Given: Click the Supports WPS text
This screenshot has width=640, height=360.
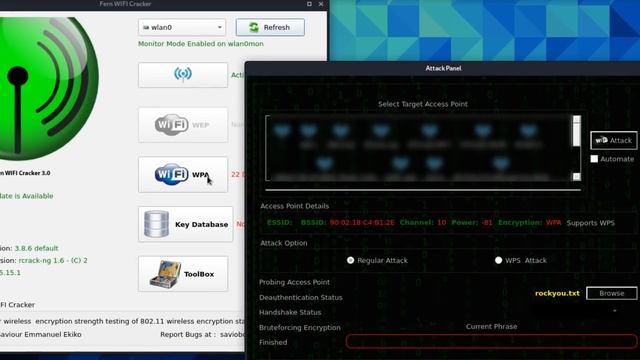Looking at the screenshot, I should (x=590, y=223).
